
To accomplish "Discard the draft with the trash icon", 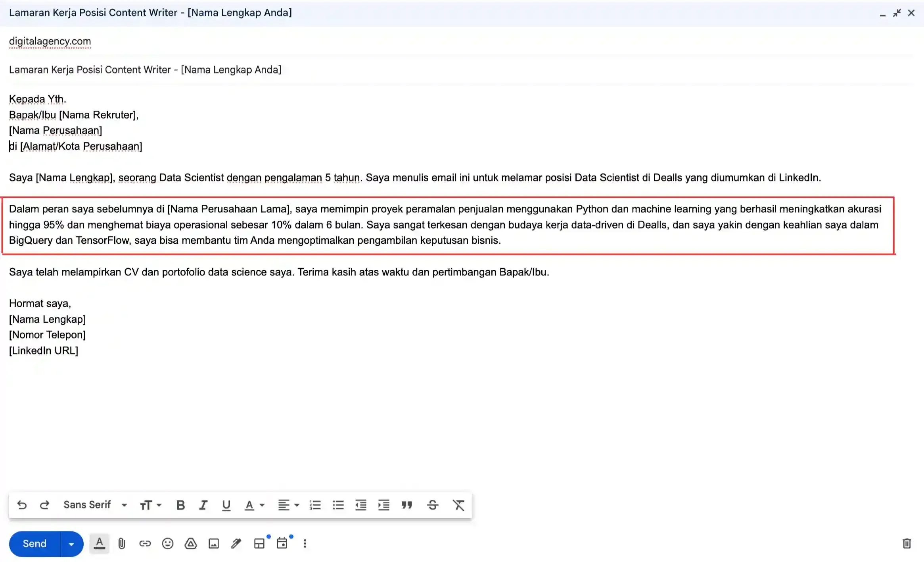I will [907, 543].
